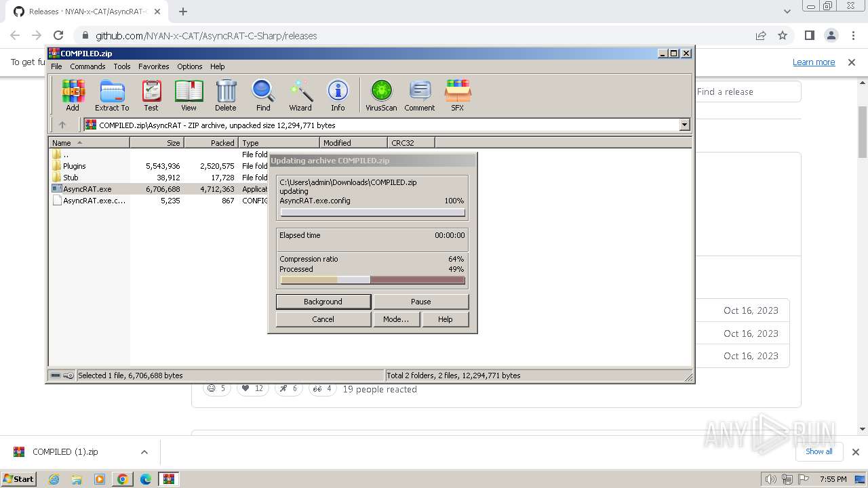Click the Learn more link

click(x=814, y=62)
